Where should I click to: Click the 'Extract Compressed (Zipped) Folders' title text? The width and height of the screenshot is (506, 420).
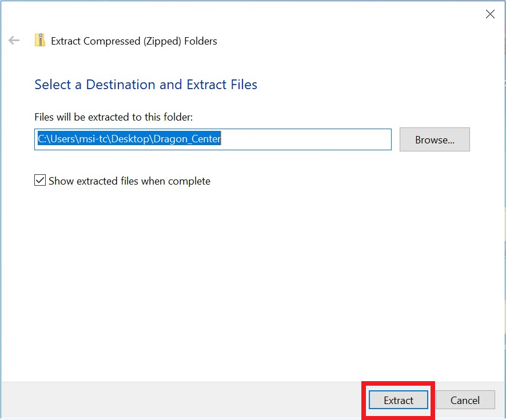tap(134, 41)
